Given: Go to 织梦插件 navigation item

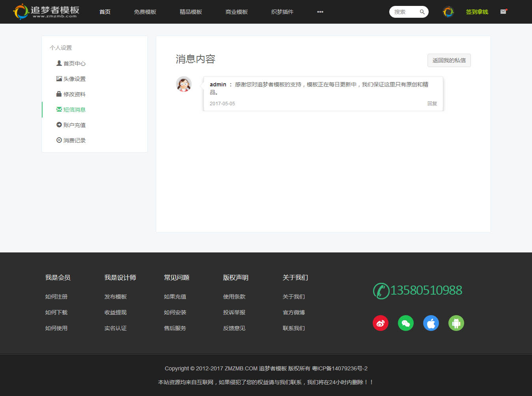Looking at the screenshot, I should (282, 12).
